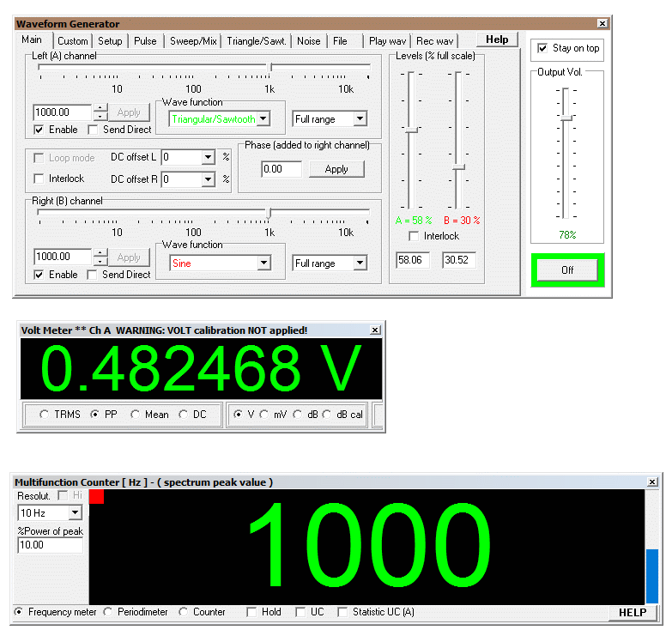Open the File tab

(x=340, y=41)
